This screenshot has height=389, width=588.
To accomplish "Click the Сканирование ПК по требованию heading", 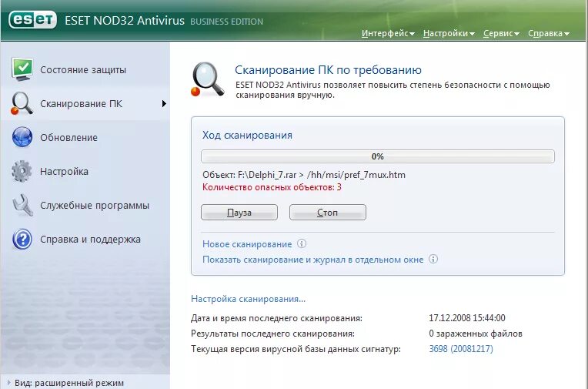I will tap(328, 70).
